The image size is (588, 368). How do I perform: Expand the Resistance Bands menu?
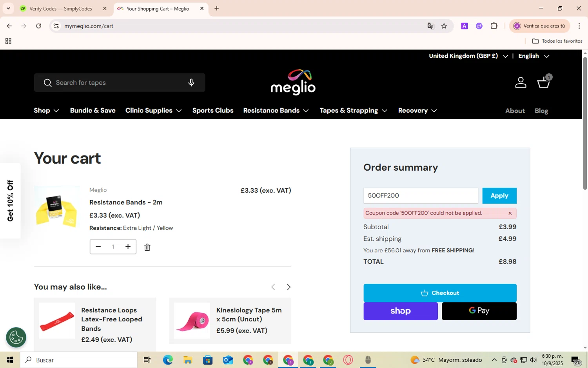[x=276, y=111]
